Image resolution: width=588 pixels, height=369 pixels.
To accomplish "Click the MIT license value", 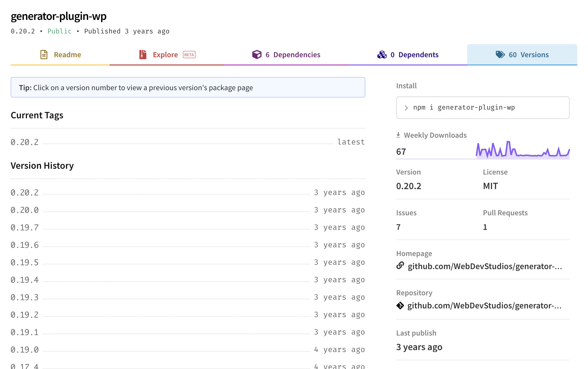I will pos(490,186).
